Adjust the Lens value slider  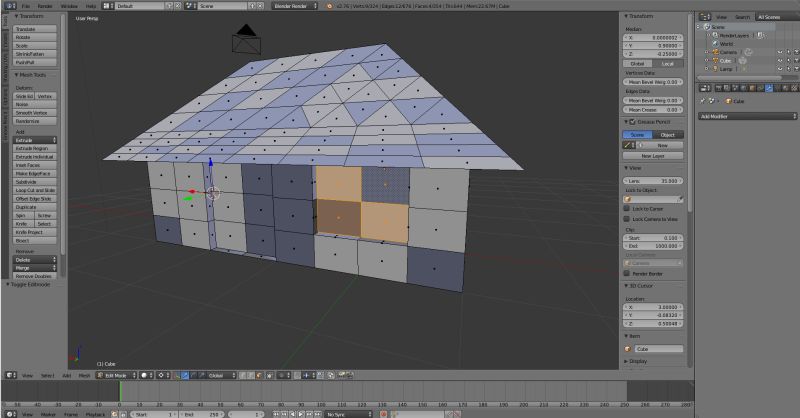click(x=653, y=181)
